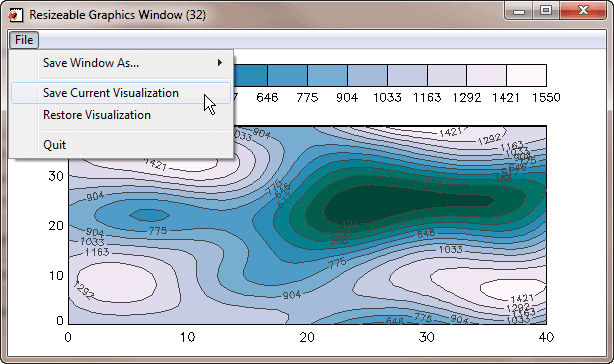614x364 pixels.
Task: Click the colorbar swatch above 646
Action: coord(251,76)
